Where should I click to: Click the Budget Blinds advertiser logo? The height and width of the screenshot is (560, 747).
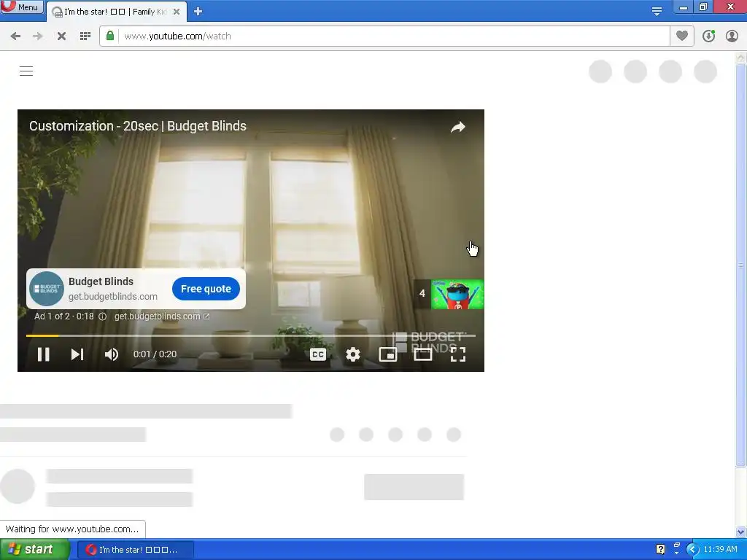(x=47, y=289)
